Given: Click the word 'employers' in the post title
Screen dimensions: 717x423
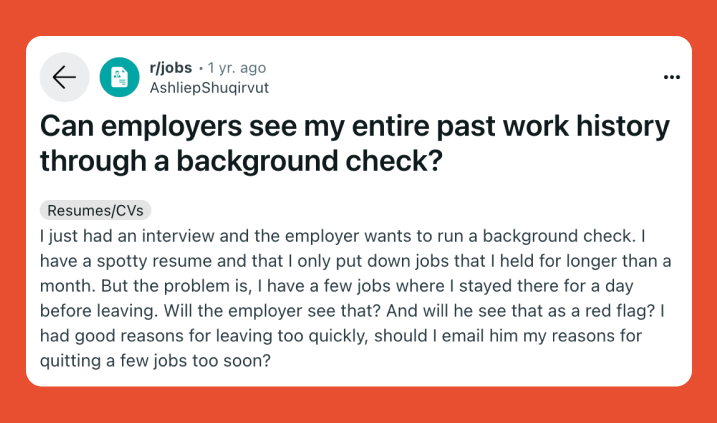Looking at the screenshot, I should click(171, 126).
